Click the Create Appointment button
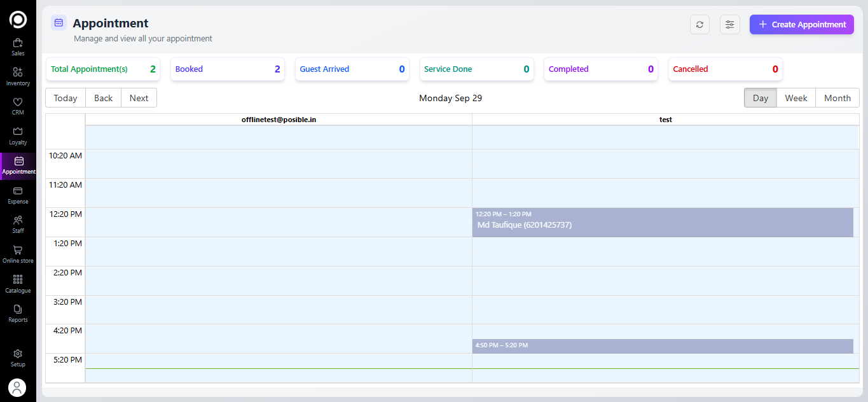Image resolution: width=868 pixels, height=402 pixels. click(x=801, y=25)
